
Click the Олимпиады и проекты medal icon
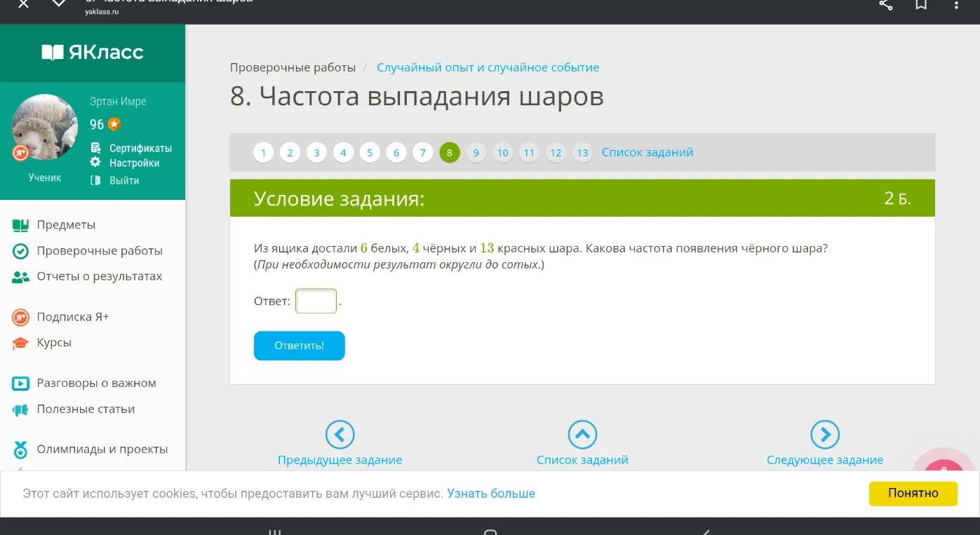[20, 449]
